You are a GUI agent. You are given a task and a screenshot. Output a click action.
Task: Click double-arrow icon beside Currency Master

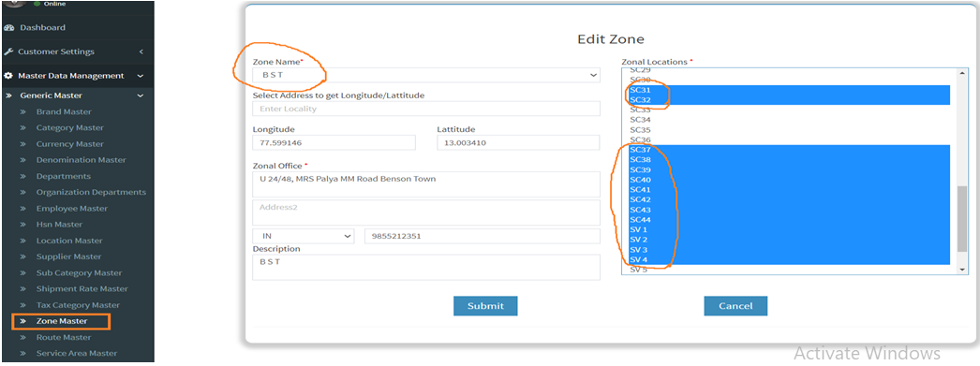22,143
